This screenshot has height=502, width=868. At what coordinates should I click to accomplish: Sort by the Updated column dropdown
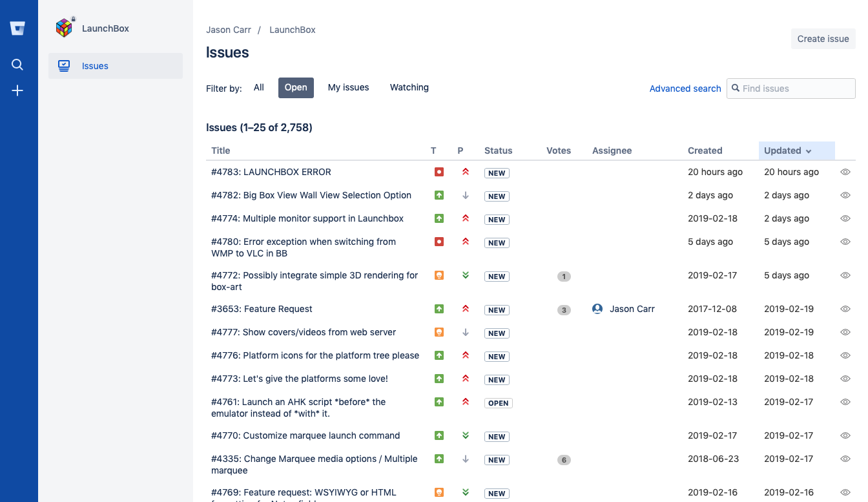pos(796,151)
